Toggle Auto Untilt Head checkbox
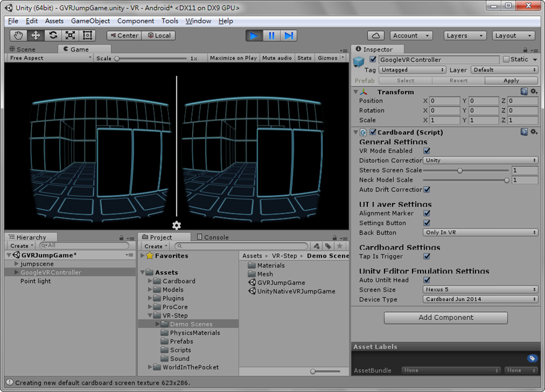This screenshot has width=545, height=392. [427, 280]
